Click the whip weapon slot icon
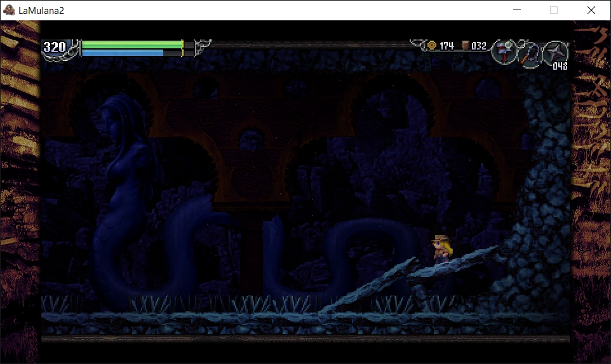 coord(529,54)
